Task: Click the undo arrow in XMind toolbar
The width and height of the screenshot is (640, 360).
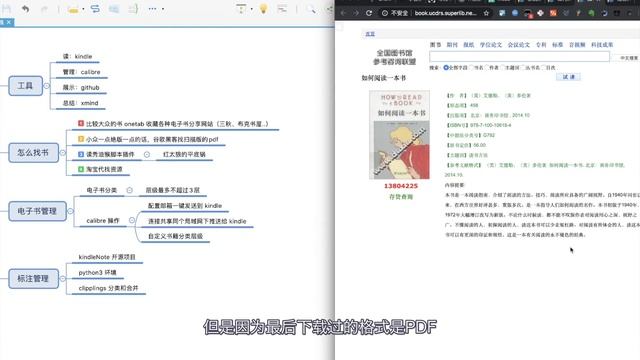Action: [25, 9]
